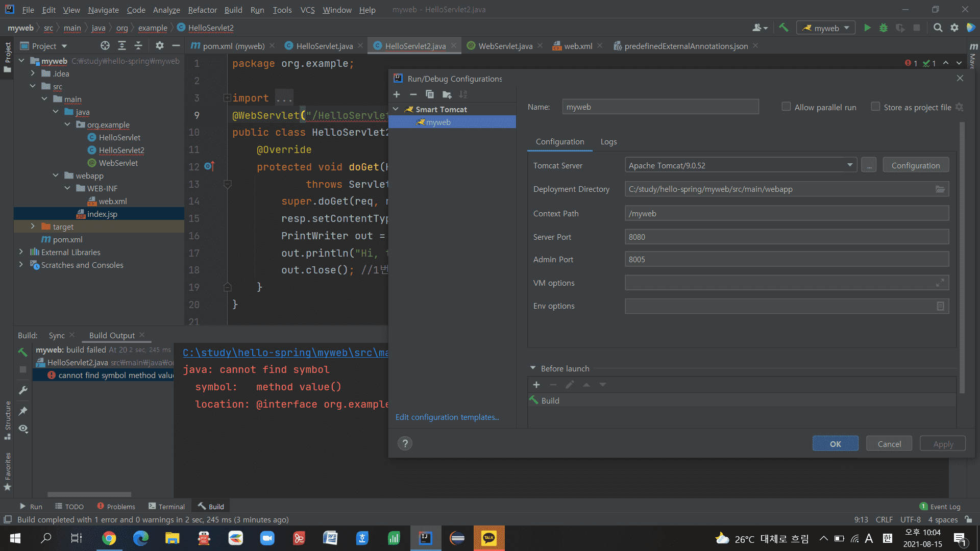
Task: Run myweb with the green play icon
Action: pyautogui.click(x=867, y=28)
